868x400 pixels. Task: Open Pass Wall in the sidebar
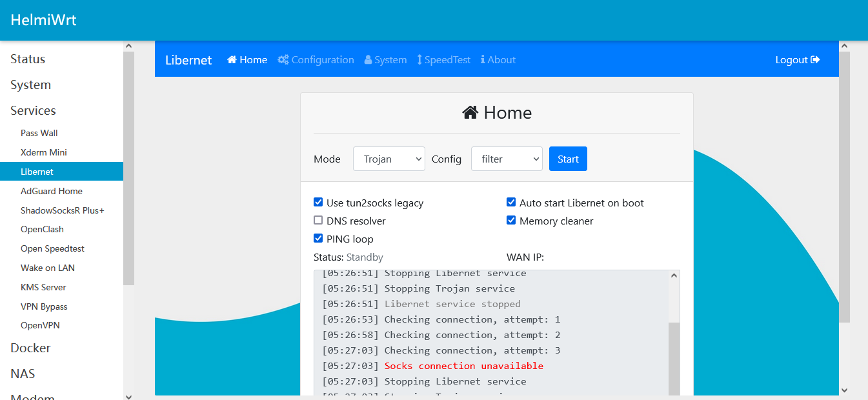[39, 133]
